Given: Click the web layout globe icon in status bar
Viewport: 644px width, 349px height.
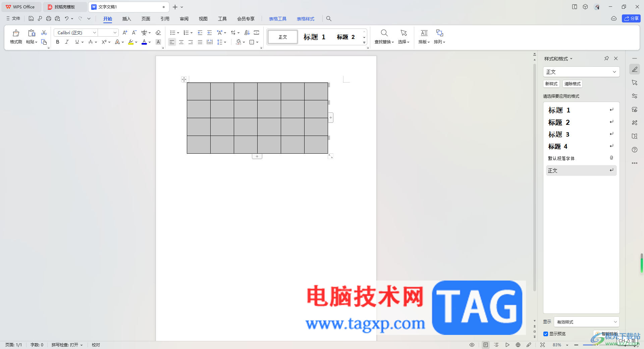Looking at the screenshot, I should 518,345.
